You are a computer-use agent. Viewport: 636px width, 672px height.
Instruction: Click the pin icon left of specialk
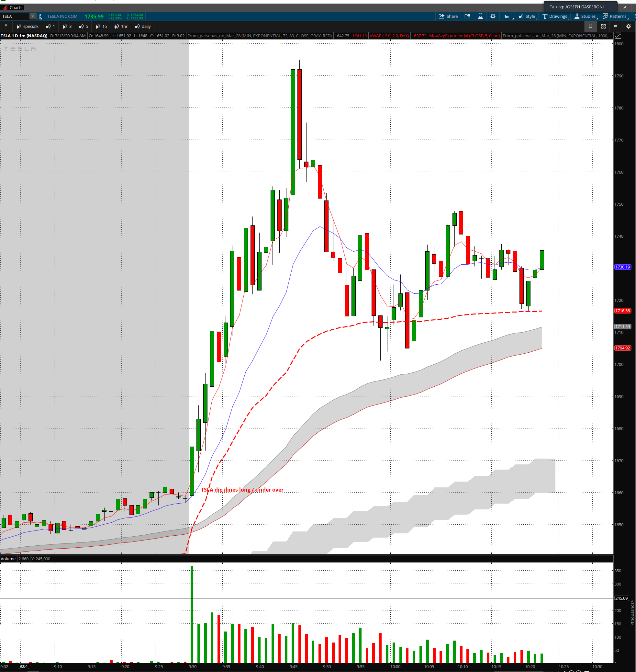tap(6, 26)
